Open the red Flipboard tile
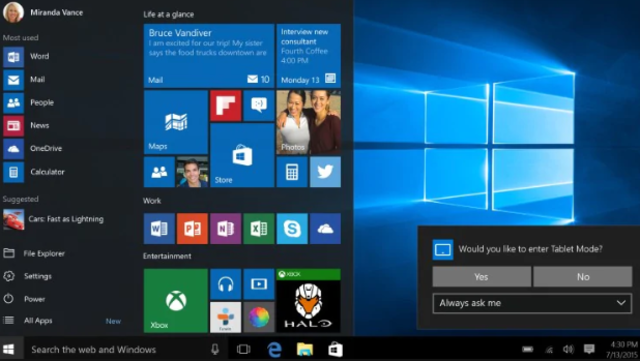Viewport: 640px width, 361px height. 226,106
